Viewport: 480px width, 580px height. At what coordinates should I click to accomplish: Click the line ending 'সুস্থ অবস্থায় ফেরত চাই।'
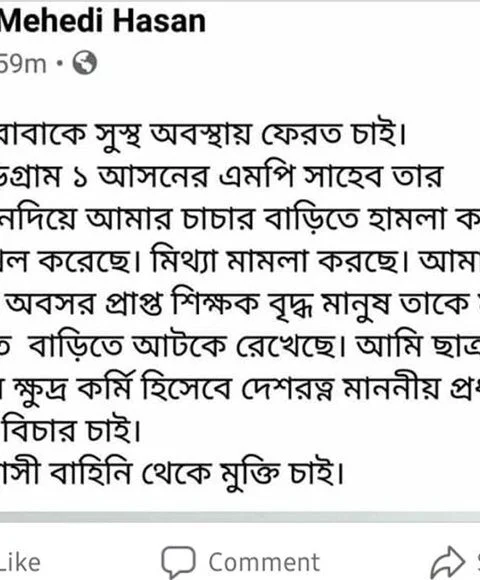pyautogui.click(x=203, y=134)
